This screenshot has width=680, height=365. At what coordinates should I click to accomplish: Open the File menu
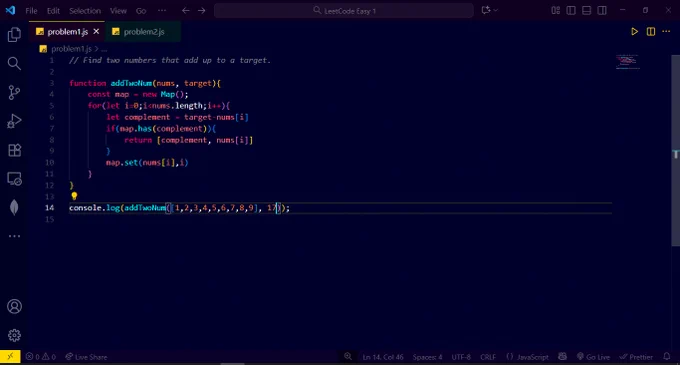(31, 11)
